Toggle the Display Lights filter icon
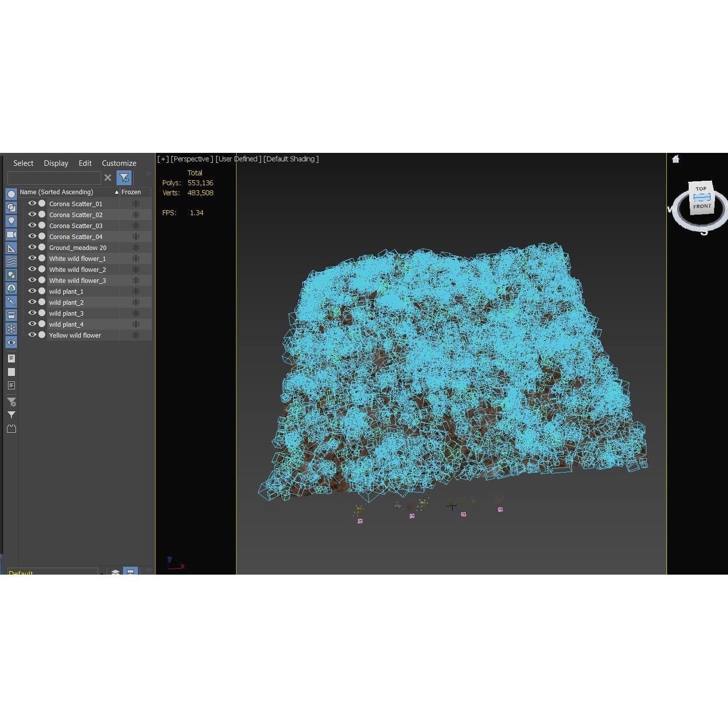728x728 pixels. point(11,221)
